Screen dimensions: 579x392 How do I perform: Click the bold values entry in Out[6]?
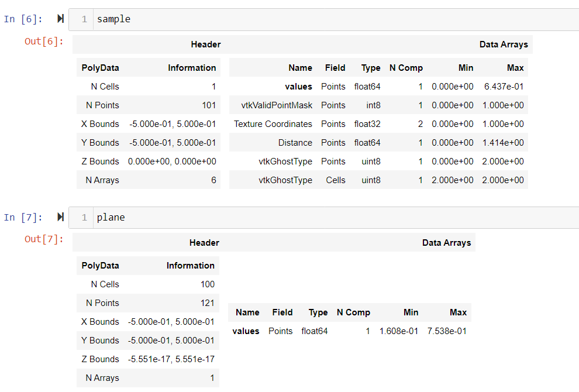301,86
